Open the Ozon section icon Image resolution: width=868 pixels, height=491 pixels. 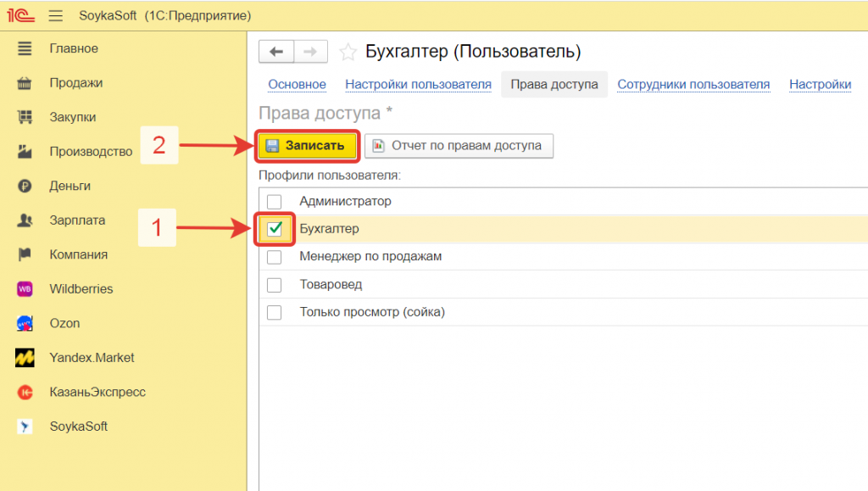[25, 323]
